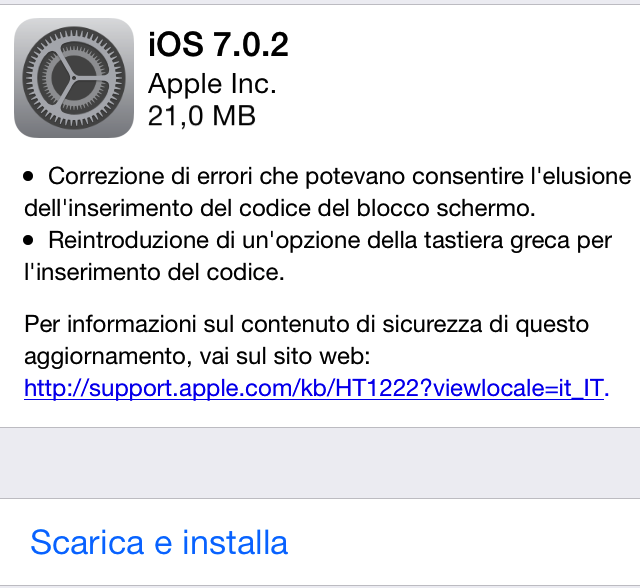
Task: Click the first bullet point marker
Action: pyautogui.click(x=28, y=177)
